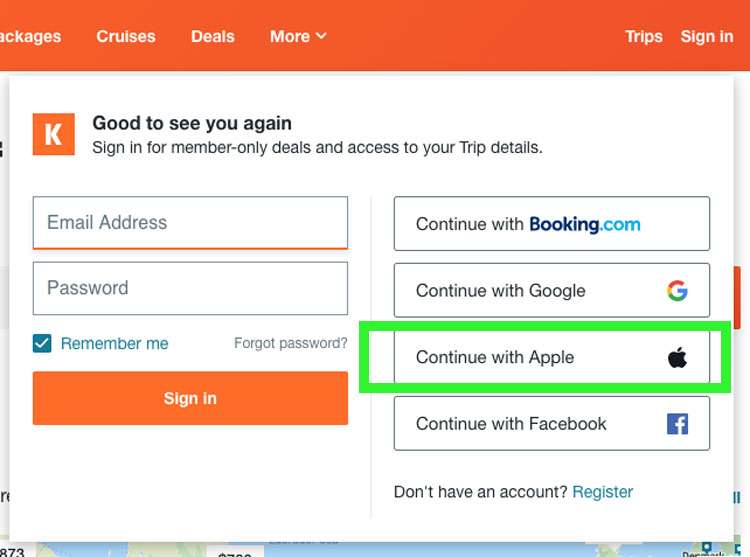750x557 pixels.
Task: Click the Register link
Action: 602,492
